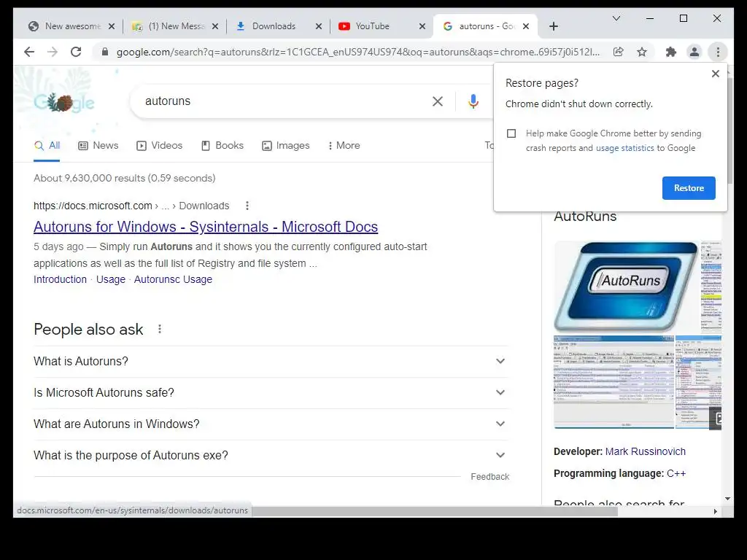
Task: Open the Chrome three-dot menu
Action: pos(718,52)
